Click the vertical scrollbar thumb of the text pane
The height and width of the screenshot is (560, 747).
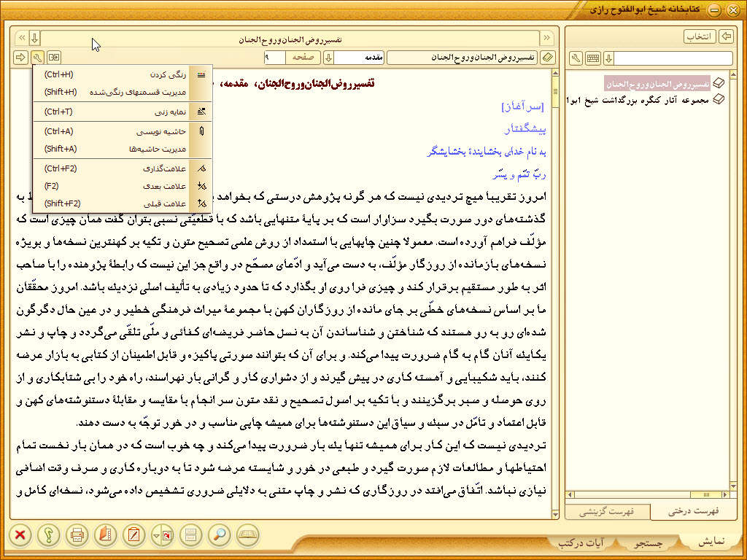coord(555,91)
